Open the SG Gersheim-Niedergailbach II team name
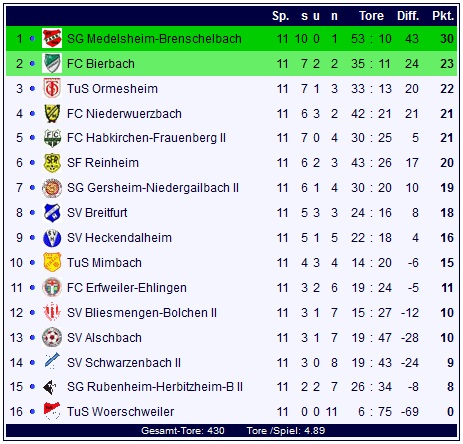Viewport: 463px width, 444px height. (x=153, y=188)
